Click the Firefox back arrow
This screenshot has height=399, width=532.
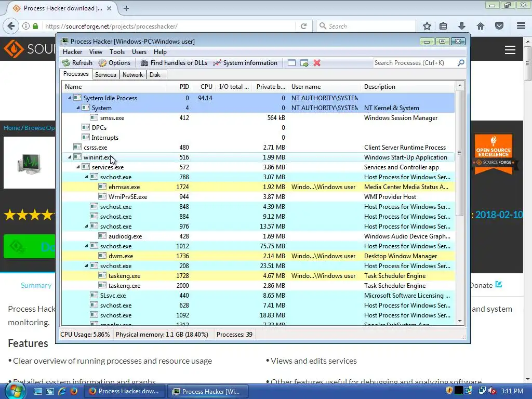[11, 26]
